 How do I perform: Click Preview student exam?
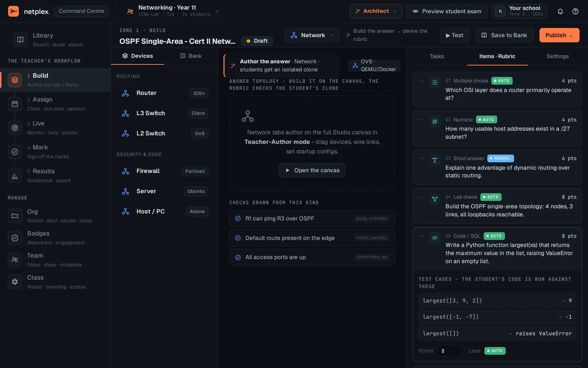(x=447, y=11)
